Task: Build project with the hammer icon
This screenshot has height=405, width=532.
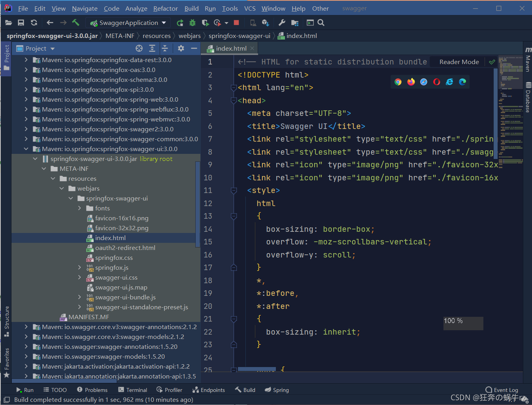Action: (76, 23)
